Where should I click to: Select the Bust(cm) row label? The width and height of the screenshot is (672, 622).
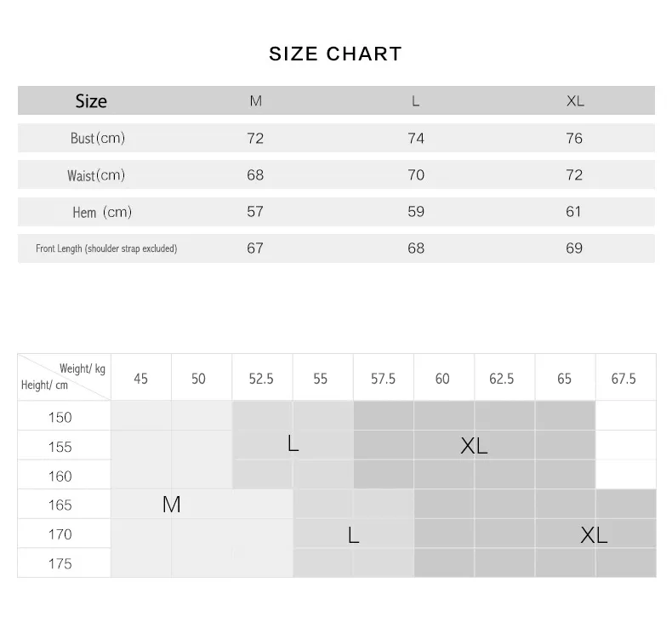(x=98, y=138)
